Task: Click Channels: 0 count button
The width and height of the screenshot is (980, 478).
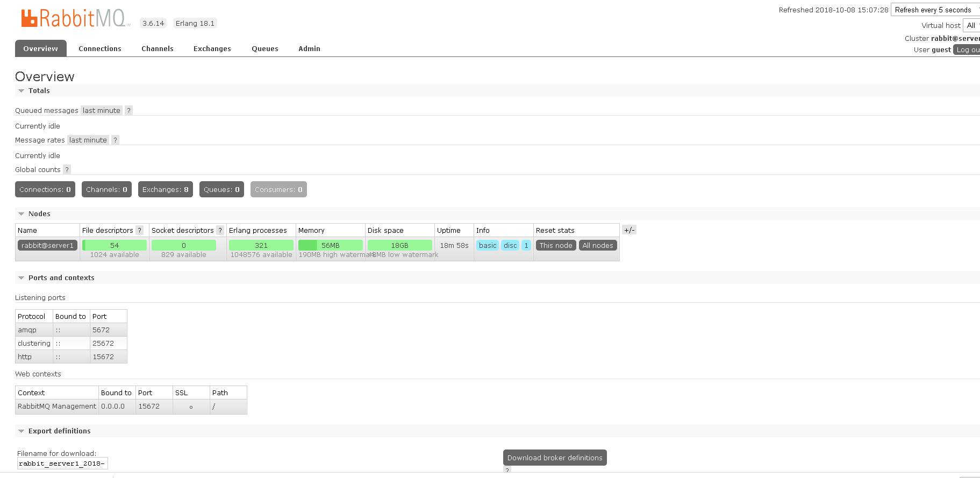Action: click(x=106, y=189)
